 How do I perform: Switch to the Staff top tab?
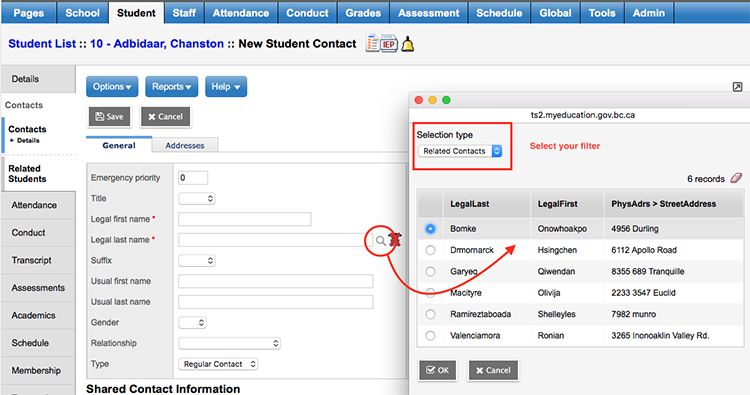(x=184, y=13)
